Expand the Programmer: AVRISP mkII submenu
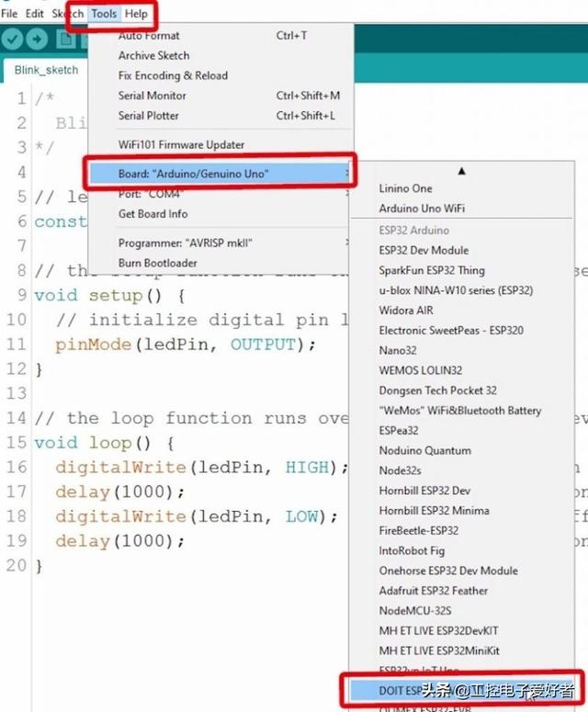Image resolution: width=588 pixels, height=712 pixels. pos(220,243)
